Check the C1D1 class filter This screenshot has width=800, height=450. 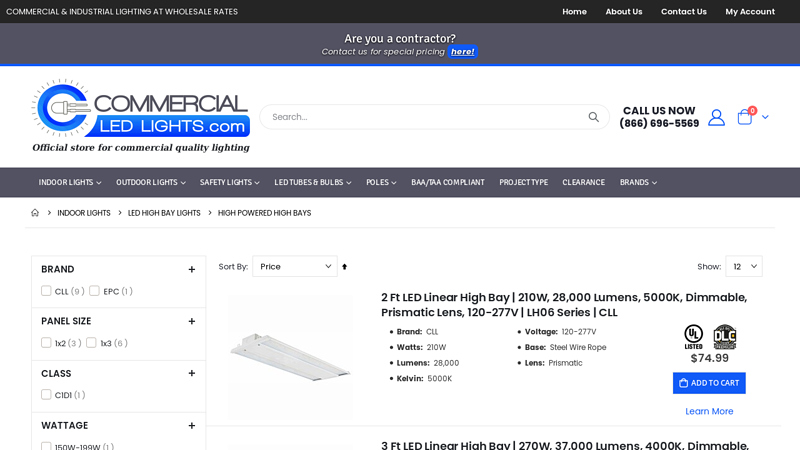coord(46,395)
